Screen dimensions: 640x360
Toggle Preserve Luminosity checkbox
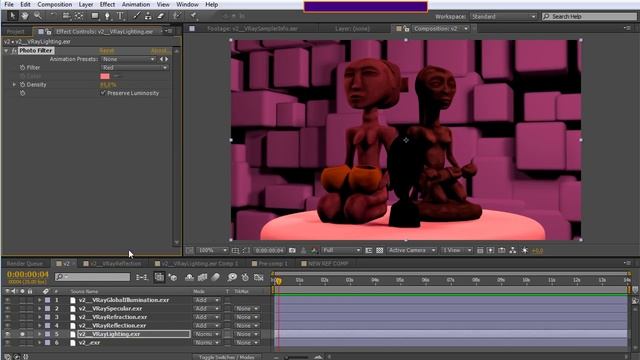(103, 93)
